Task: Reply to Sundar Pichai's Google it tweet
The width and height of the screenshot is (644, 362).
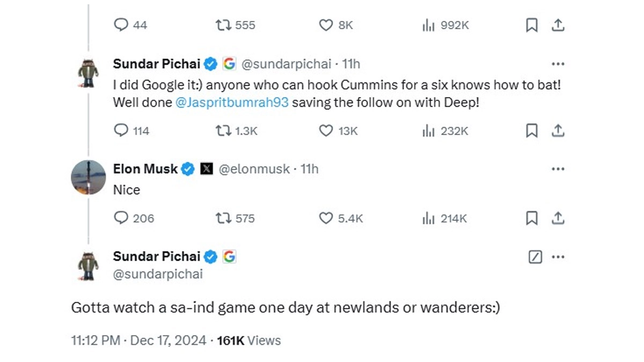Action: [x=122, y=130]
